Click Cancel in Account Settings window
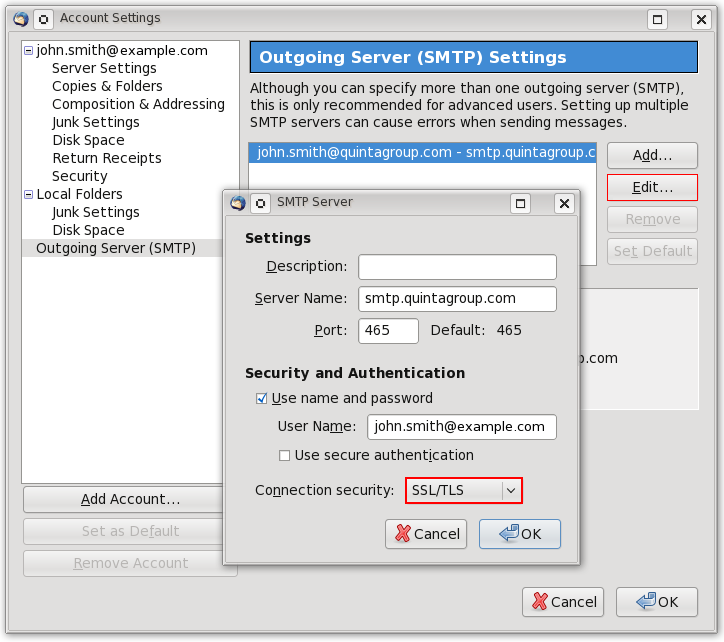724x642 pixels. point(563,602)
